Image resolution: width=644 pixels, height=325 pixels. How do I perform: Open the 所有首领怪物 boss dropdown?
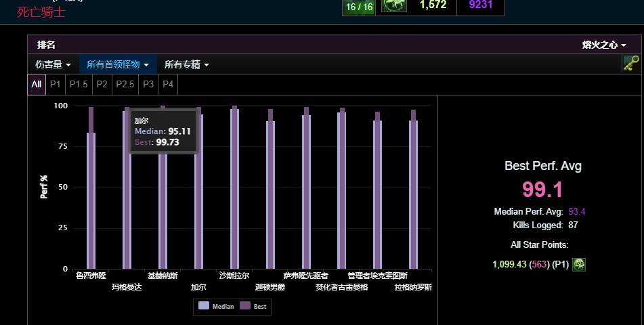pos(118,64)
